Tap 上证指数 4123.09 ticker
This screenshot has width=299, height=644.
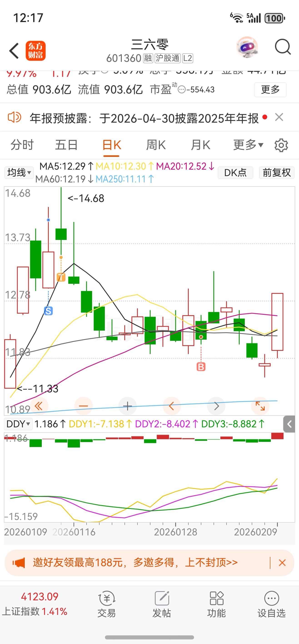[35, 604]
